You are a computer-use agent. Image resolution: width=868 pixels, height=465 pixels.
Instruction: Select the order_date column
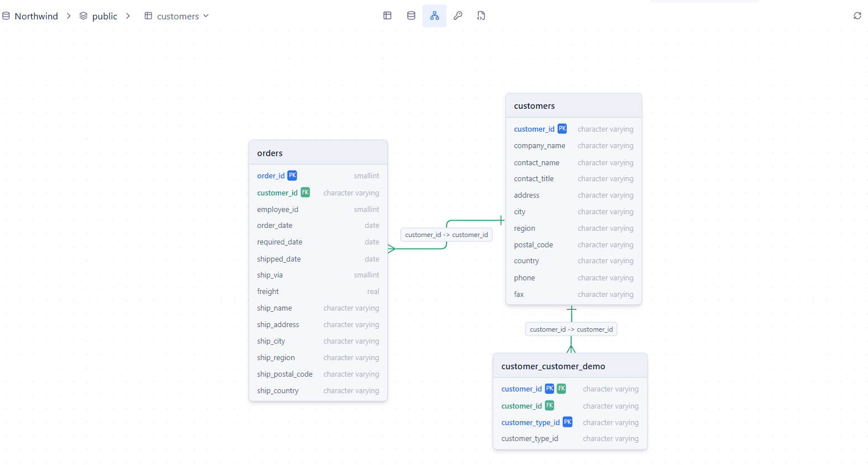click(x=318, y=226)
